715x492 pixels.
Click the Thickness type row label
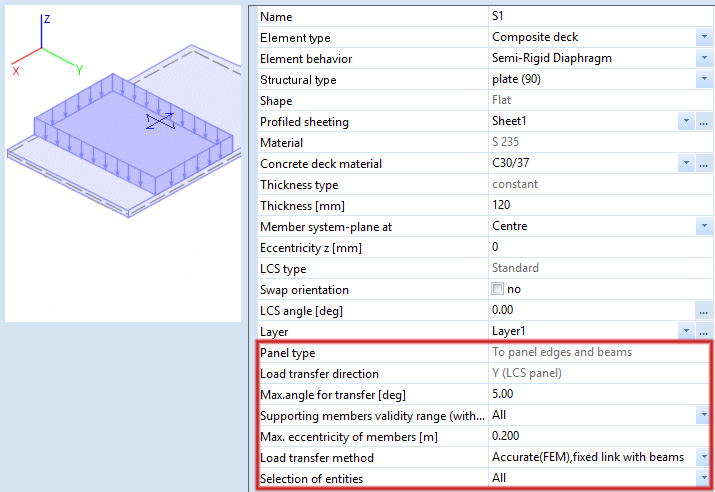point(299,185)
